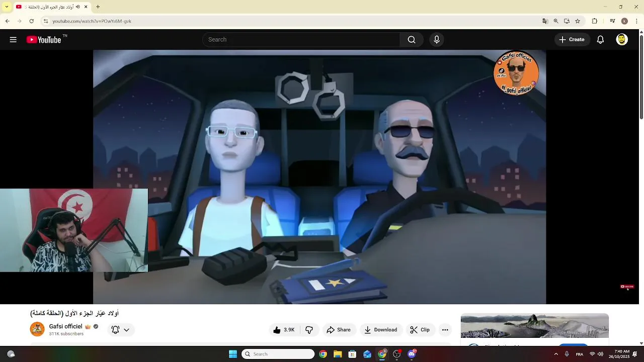The image size is (644, 362).
Task: Click the Gafsi officiel watermark in video corner
Action: click(517, 72)
